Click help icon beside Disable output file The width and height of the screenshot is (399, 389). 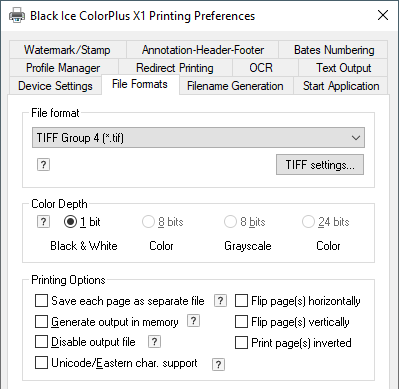154,342
